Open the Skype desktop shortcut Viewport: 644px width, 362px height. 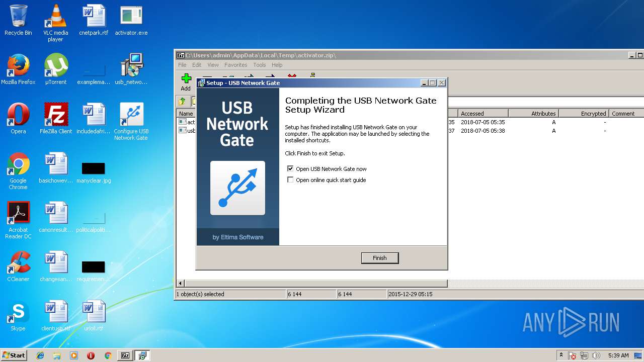(18, 316)
